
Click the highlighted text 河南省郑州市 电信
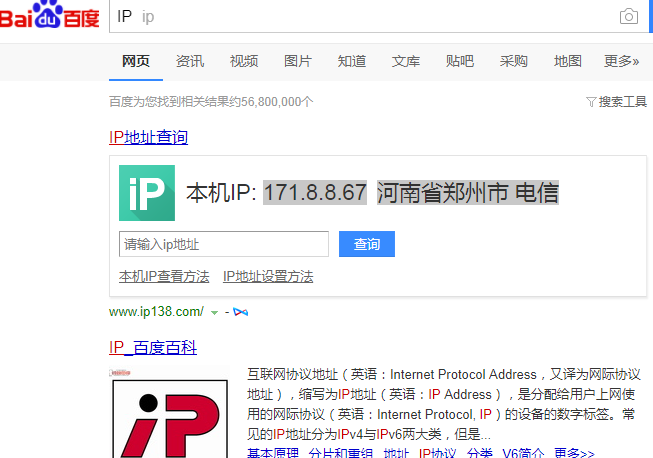pos(468,193)
